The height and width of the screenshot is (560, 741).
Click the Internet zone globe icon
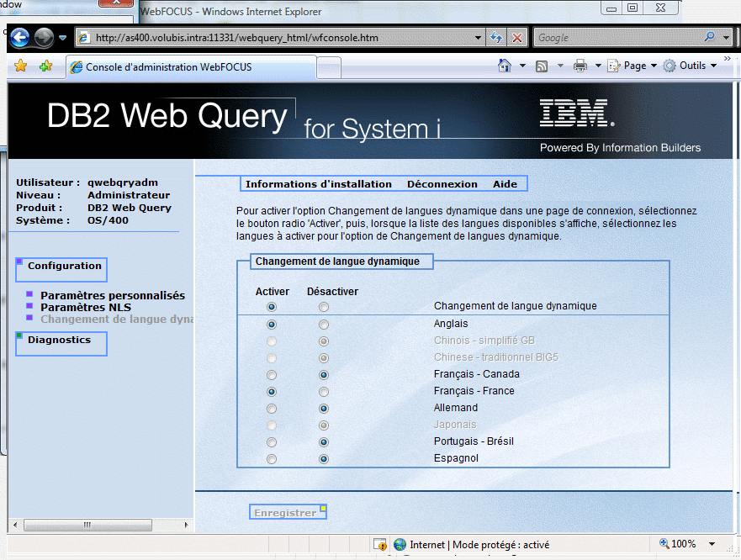pyautogui.click(x=400, y=544)
